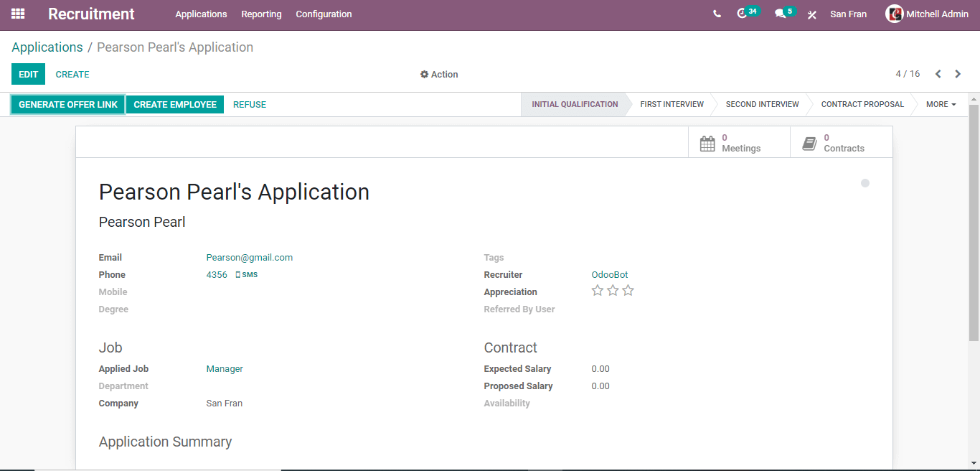Viewport: 980px width, 471px height.
Task: Click Application Summary heading
Action: pos(166,442)
